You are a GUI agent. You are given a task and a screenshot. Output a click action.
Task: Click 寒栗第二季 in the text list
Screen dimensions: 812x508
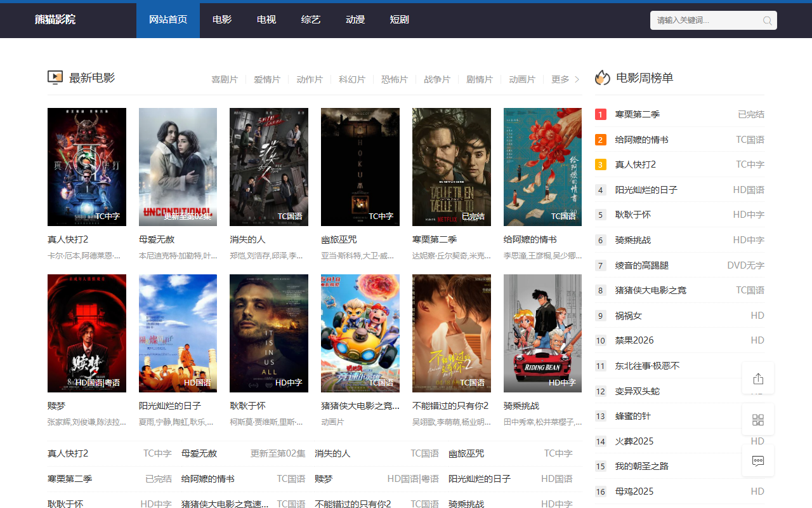coord(70,479)
